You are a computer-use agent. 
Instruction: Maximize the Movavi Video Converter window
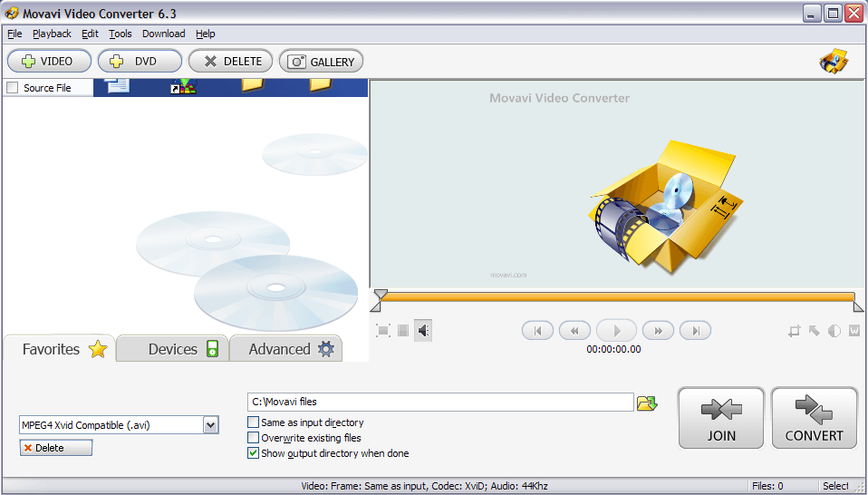pyautogui.click(x=833, y=14)
